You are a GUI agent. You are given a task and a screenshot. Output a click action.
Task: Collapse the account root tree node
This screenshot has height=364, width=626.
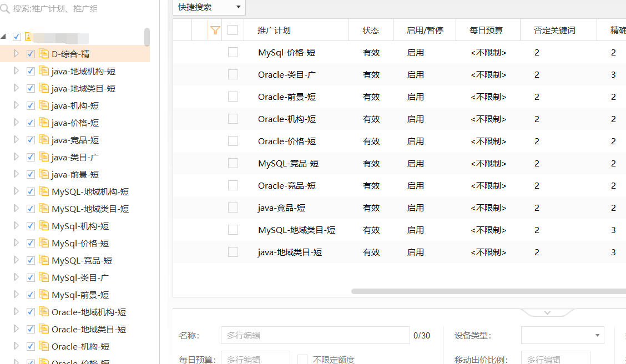[3, 37]
